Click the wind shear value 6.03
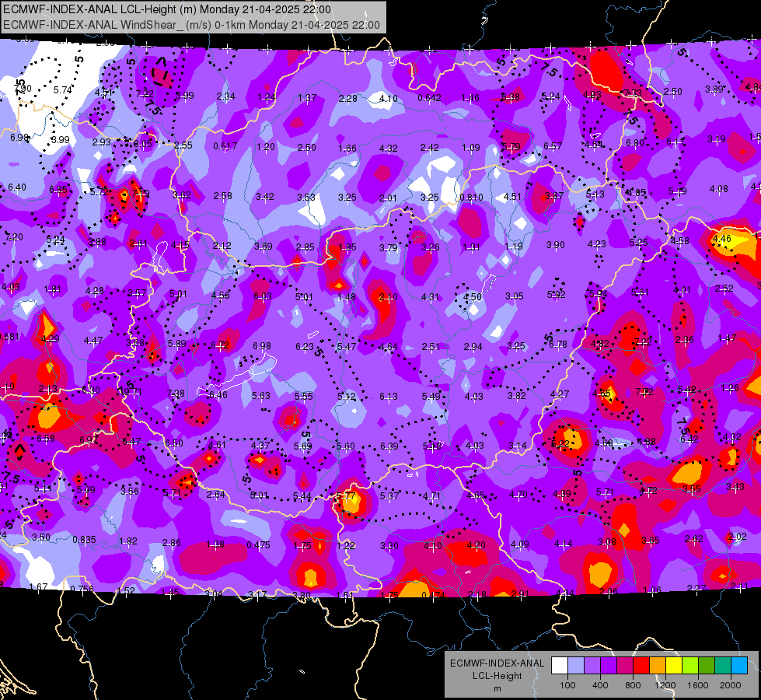Screen dimensions: 761x700 (x=263, y=296)
